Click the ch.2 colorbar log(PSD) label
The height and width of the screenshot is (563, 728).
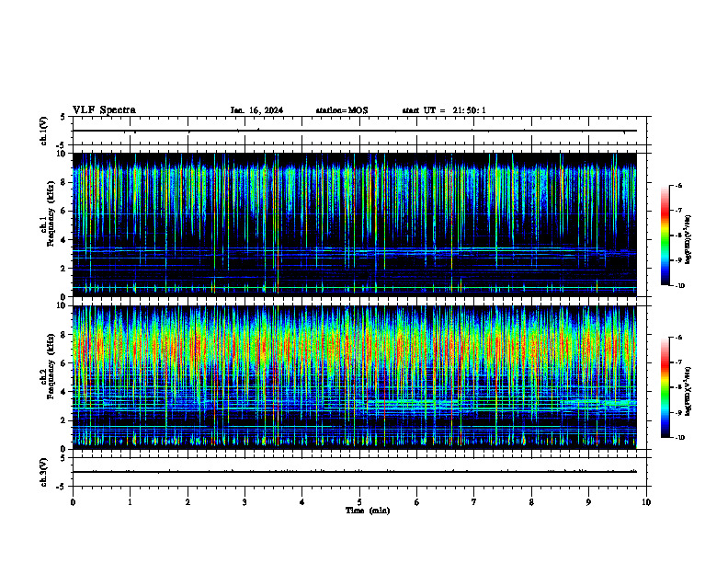(x=688, y=392)
